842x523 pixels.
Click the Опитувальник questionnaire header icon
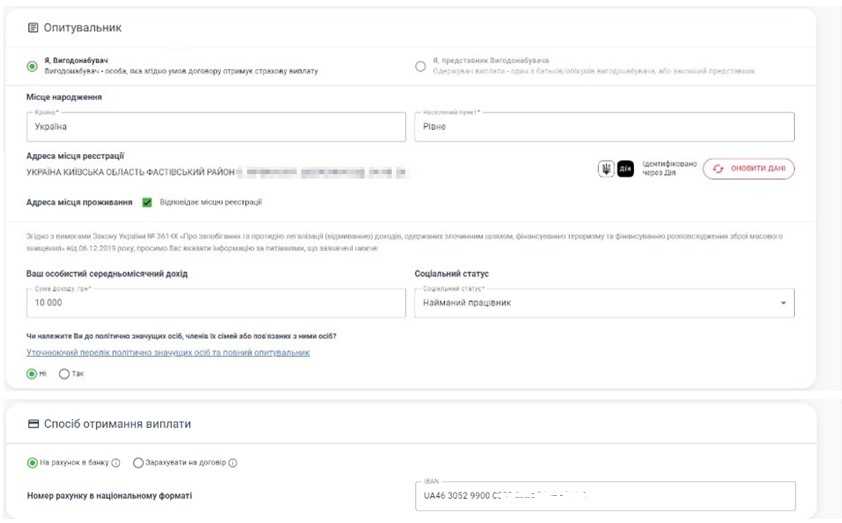point(33,28)
